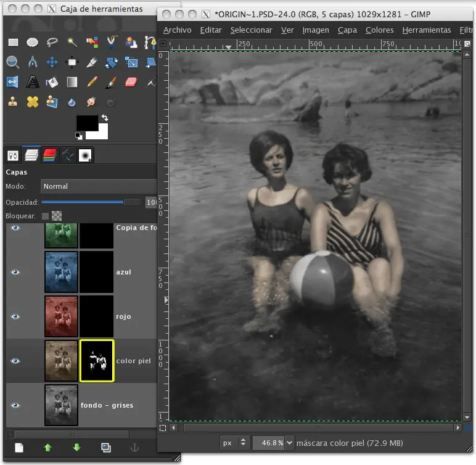Hide the 'fondo - grises' layer
Screen dimensions: 476x465
[15, 405]
